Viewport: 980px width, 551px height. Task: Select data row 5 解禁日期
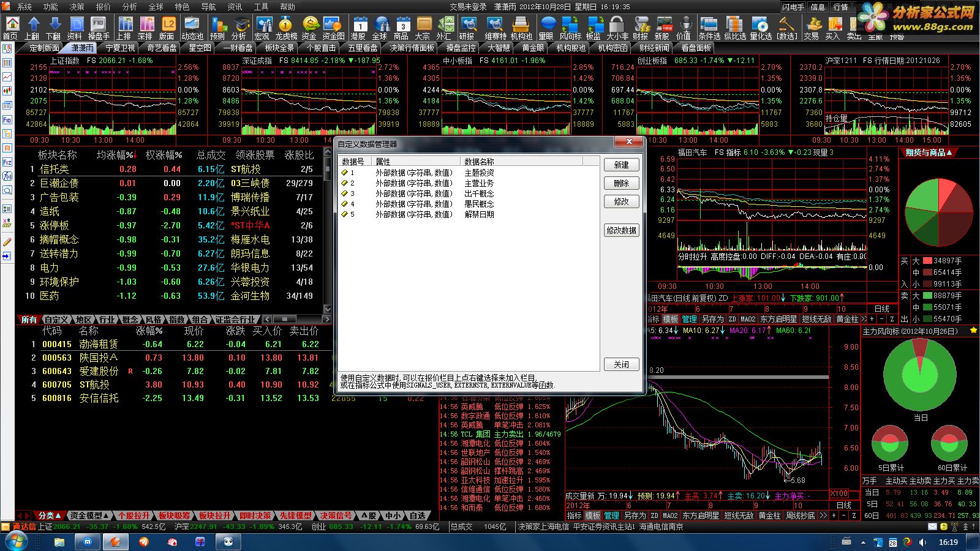pyautogui.click(x=469, y=214)
